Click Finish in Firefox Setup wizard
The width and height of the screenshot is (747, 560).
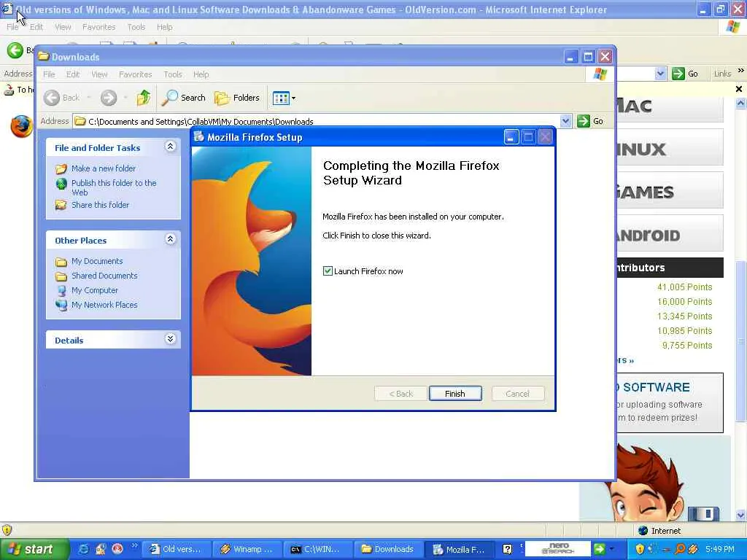[455, 393]
